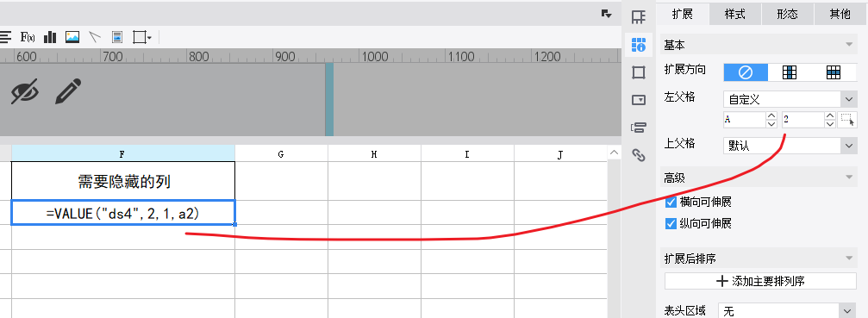Select column header I
Image resolution: width=868 pixels, height=318 pixels.
(467, 153)
